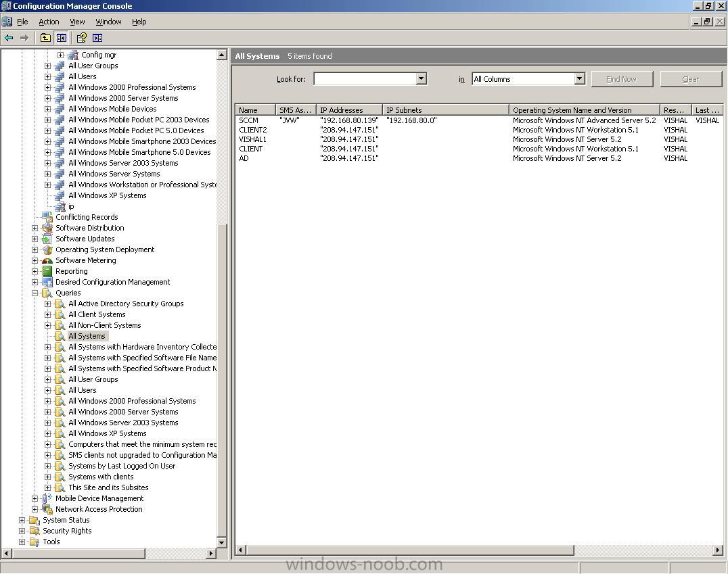
Task: Click the 'ip' collection icon
Action: point(60,206)
